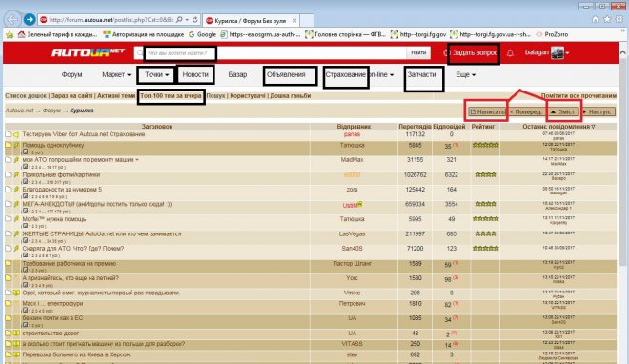Click the Поперед. previous page button
The height and width of the screenshot is (364, 629).
pyautogui.click(x=526, y=111)
